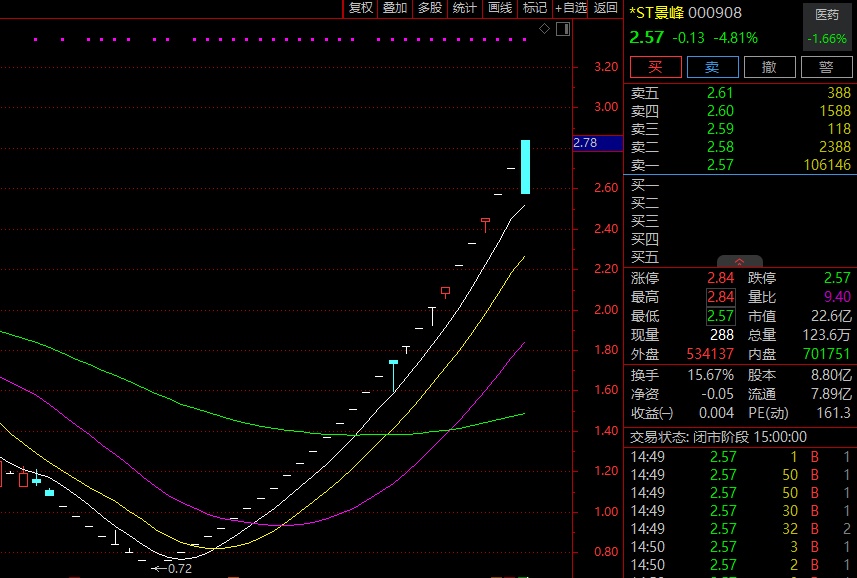Activate the 画线 drawing tool
Screen dimensions: 857x578
tap(499, 8)
